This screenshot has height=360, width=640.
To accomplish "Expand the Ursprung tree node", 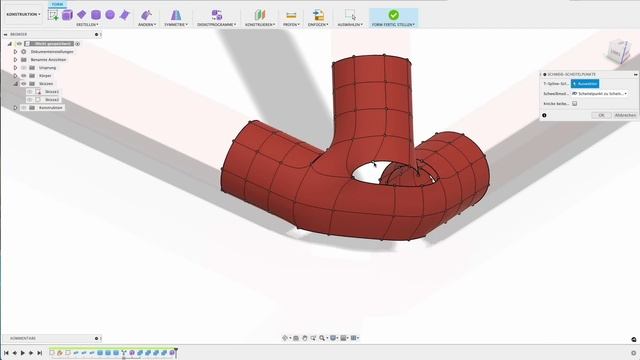I will tap(16, 68).
